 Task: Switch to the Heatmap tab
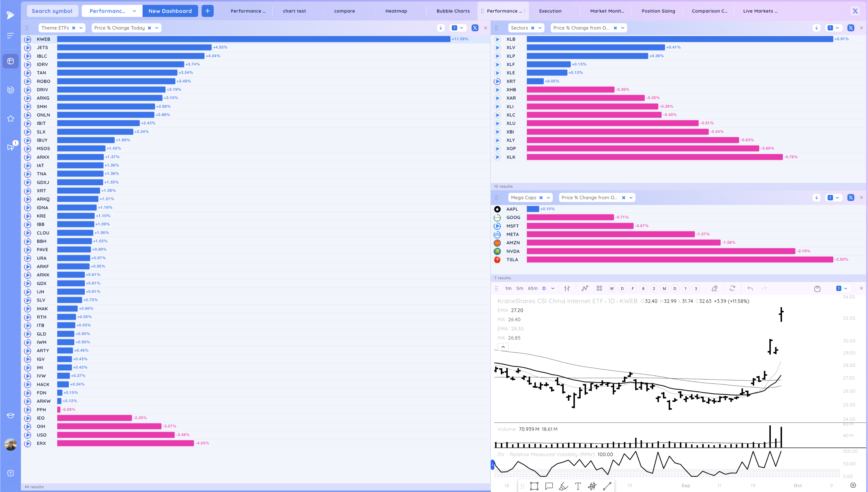pos(396,11)
